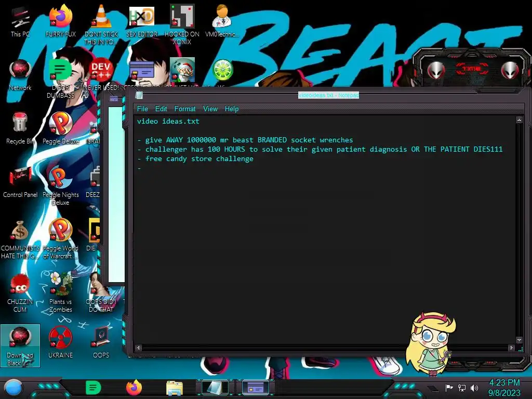Click the Star Butterfly desktop character

click(x=430, y=343)
